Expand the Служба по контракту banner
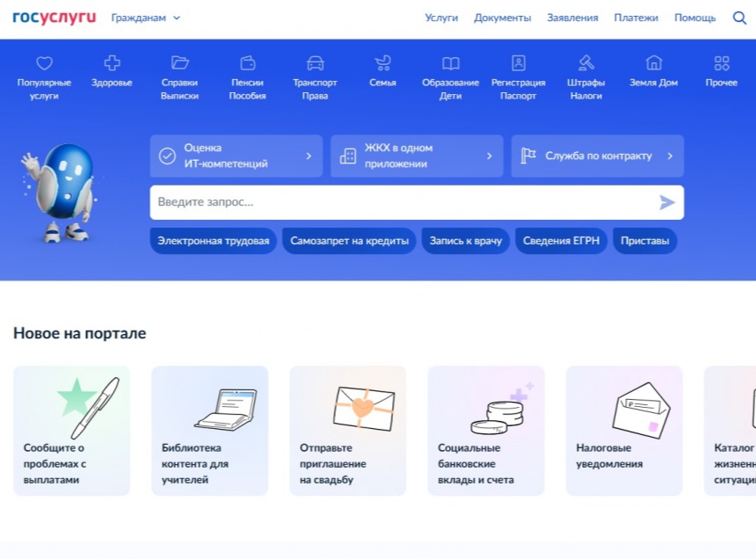 coord(597,156)
